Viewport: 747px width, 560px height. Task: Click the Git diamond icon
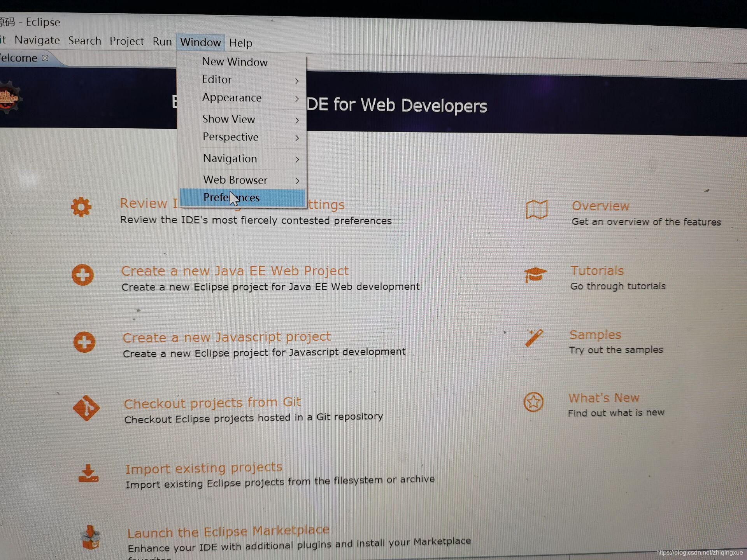point(86,408)
